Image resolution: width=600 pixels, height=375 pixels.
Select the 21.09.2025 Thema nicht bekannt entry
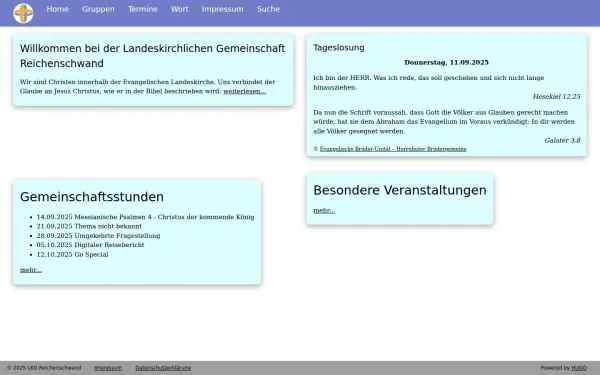(89, 226)
